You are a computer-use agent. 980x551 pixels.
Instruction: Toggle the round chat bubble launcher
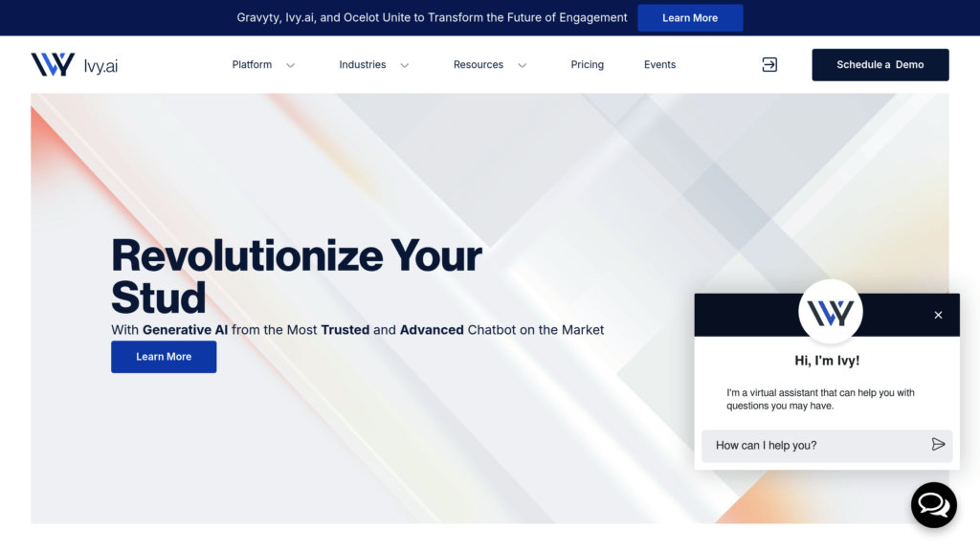click(x=933, y=504)
